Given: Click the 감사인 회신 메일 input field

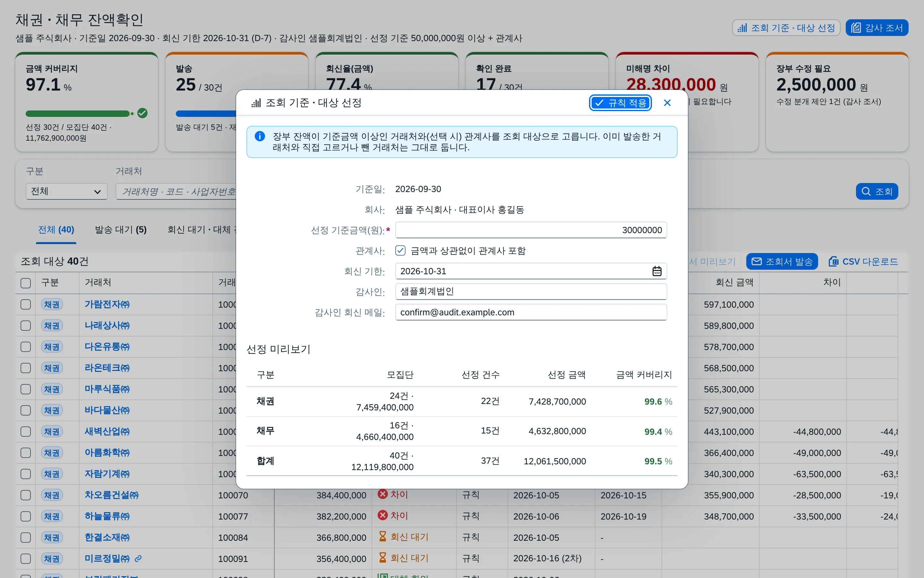Looking at the screenshot, I should [x=531, y=312].
